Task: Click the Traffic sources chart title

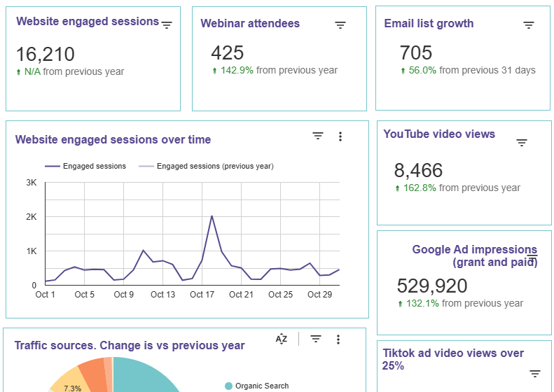Action: pos(130,345)
